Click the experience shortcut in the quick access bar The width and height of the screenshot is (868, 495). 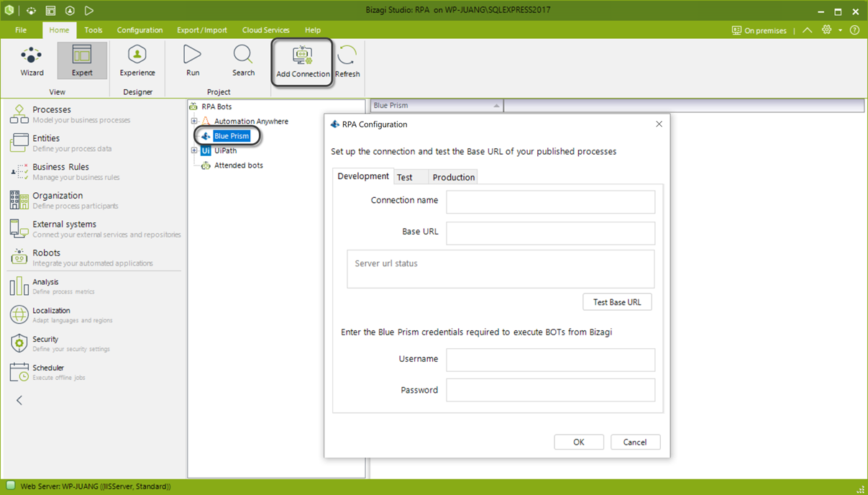70,12
